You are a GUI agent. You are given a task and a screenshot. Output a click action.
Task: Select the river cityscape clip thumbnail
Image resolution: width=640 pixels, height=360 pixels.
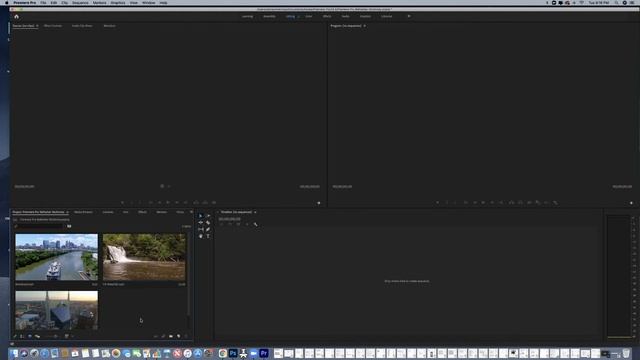tap(56, 257)
